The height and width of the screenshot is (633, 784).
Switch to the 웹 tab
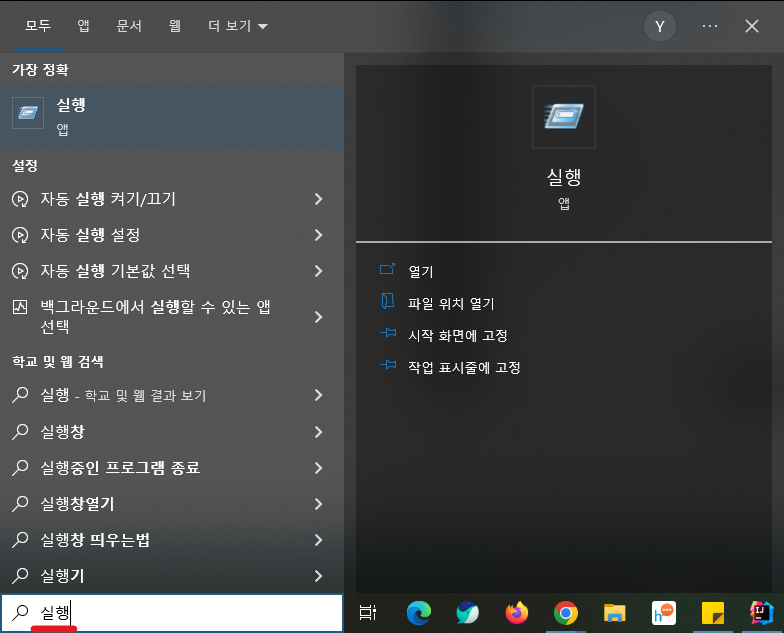(x=174, y=26)
